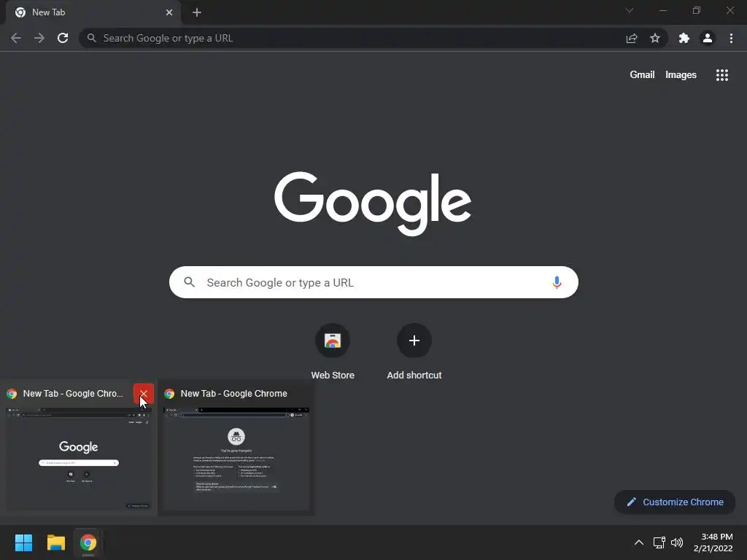The height and width of the screenshot is (560, 747).
Task: Open File Explorer from the taskbar
Action: click(55, 542)
